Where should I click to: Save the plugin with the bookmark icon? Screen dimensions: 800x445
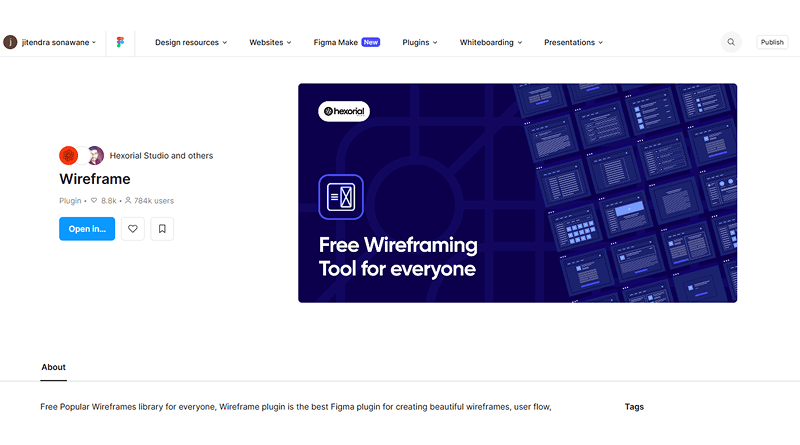tap(162, 229)
